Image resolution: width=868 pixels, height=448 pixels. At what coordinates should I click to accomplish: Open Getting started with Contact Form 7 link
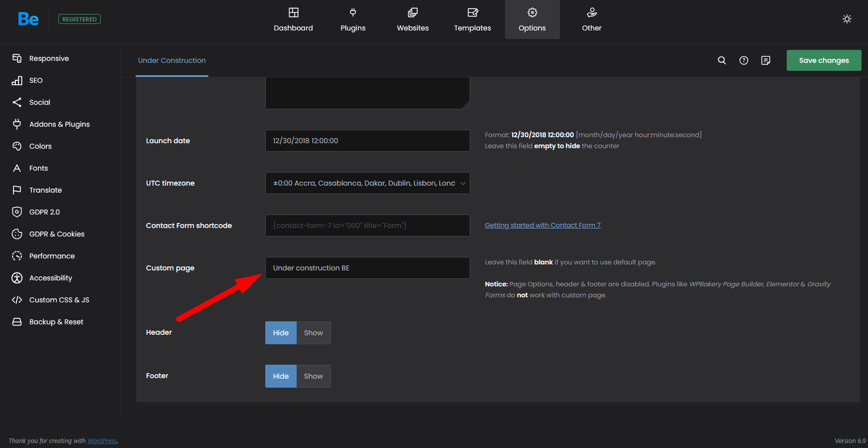[542, 225]
